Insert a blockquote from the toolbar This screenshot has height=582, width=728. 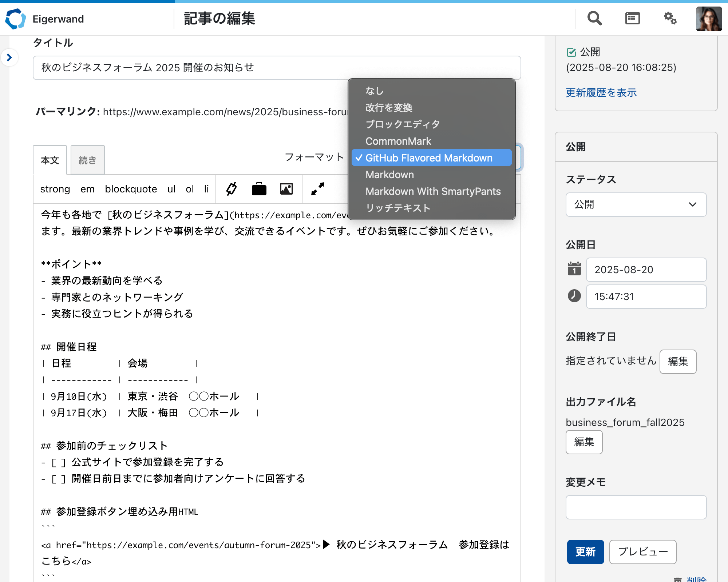130,189
